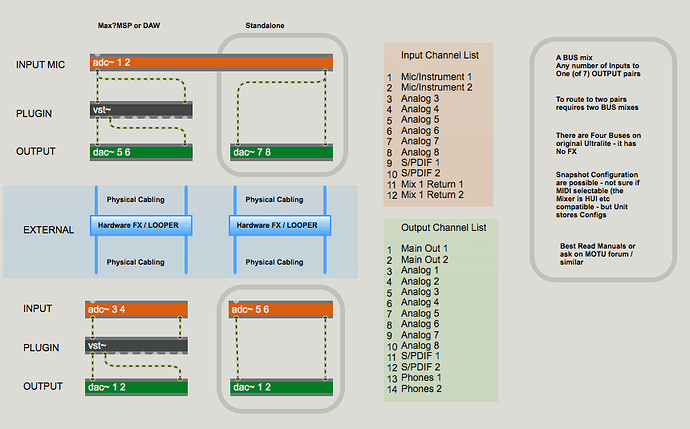Click the Output Channel List title
Image resolution: width=690 pixels, height=429 pixels.
[441, 225]
